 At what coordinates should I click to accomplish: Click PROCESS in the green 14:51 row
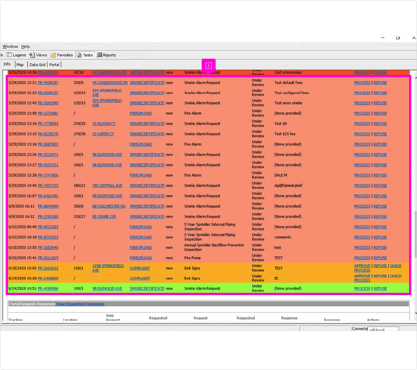[x=362, y=289]
